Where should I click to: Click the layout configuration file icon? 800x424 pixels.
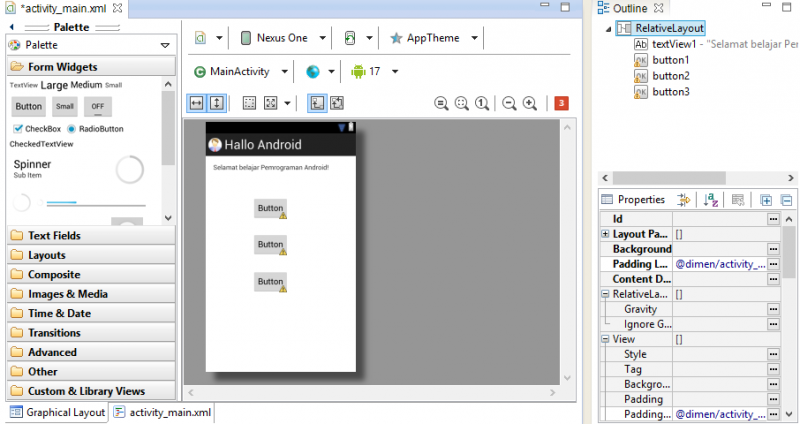click(201, 38)
